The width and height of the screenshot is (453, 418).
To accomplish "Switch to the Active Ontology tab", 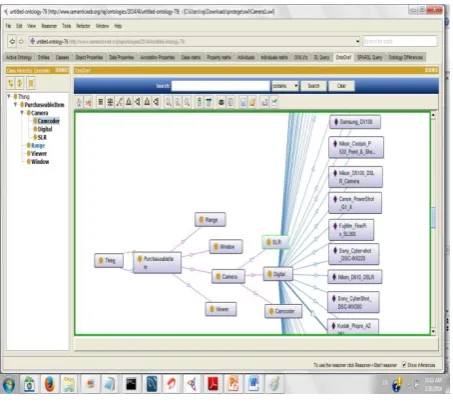I will [19, 57].
